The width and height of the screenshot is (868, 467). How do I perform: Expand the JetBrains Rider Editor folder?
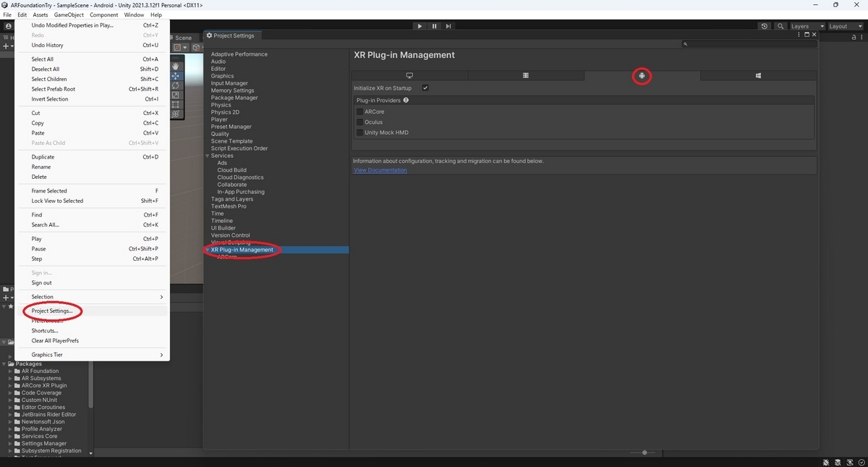click(11, 414)
